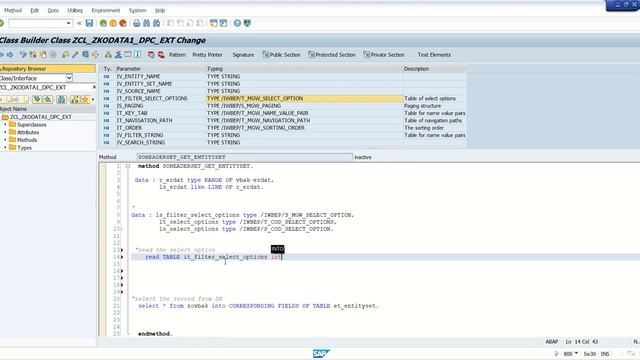The height and width of the screenshot is (360, 640).
Task: Click the Expand subtree icon in Repository Browser
Action: 37,100
